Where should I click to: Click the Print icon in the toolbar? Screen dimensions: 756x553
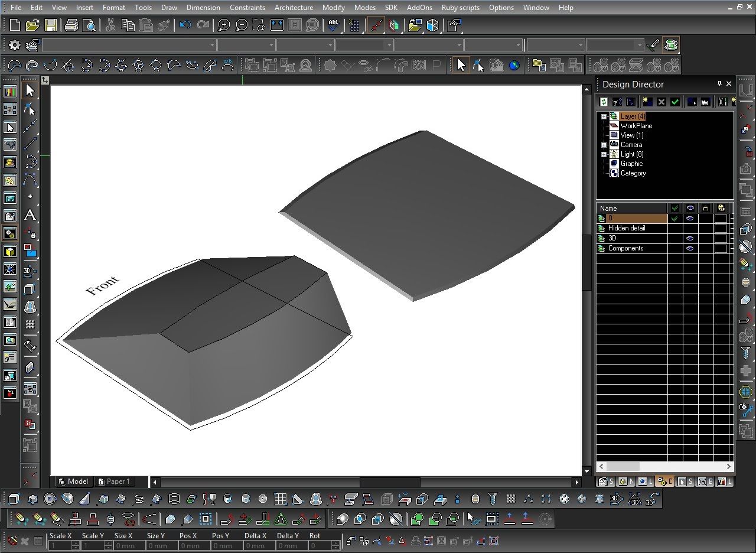[71, 25]
